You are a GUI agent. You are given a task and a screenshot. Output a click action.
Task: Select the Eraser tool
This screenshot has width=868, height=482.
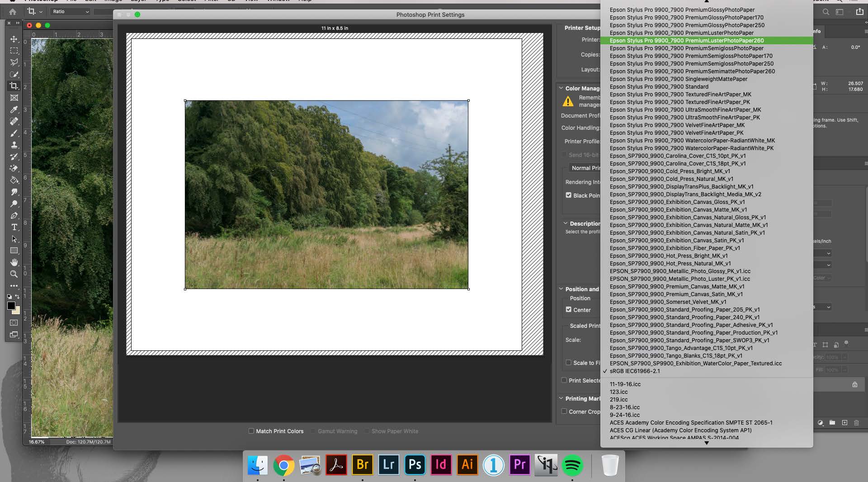(x=14, y=168)
